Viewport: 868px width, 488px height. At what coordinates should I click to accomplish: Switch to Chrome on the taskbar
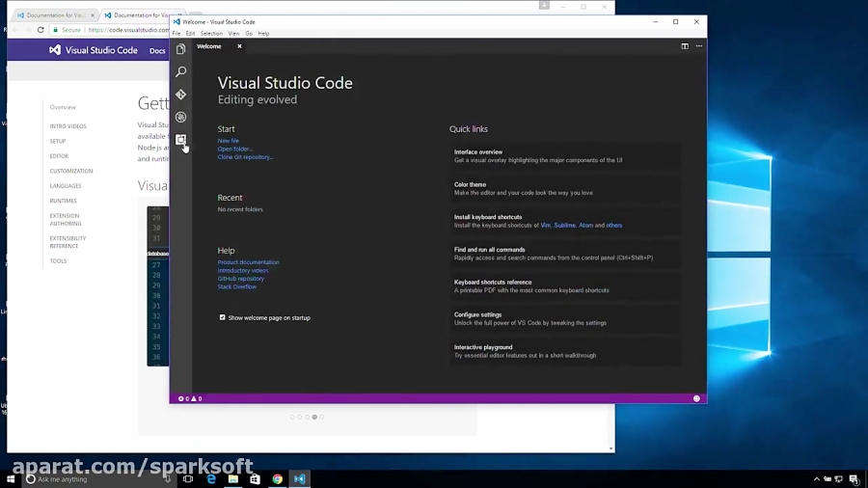pos(278,479)
